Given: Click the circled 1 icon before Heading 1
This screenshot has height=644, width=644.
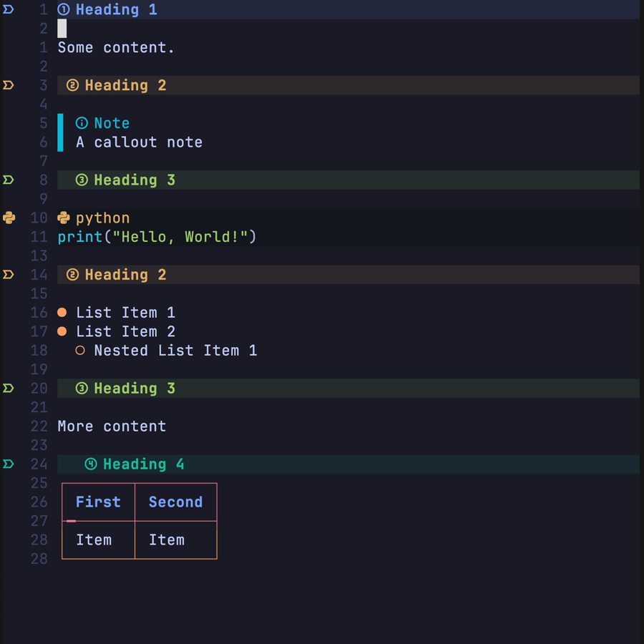Looking at the screenshot, I should click(x=64, y=9).
